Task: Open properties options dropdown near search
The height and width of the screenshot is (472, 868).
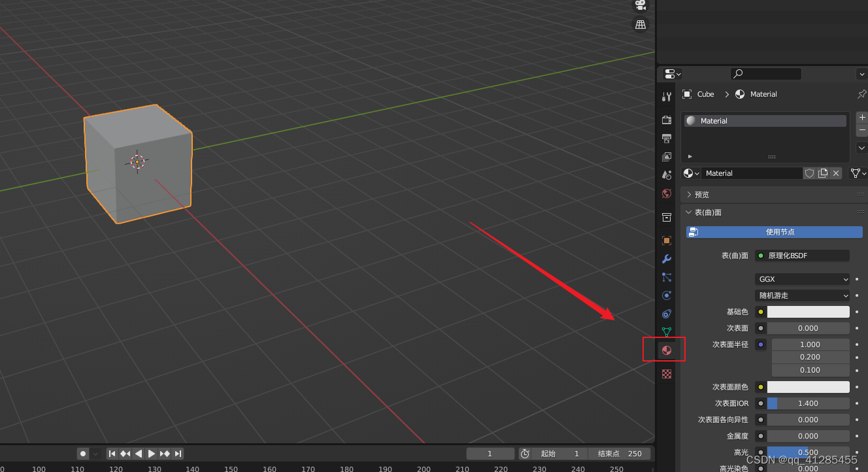Action: coord(862,74)
